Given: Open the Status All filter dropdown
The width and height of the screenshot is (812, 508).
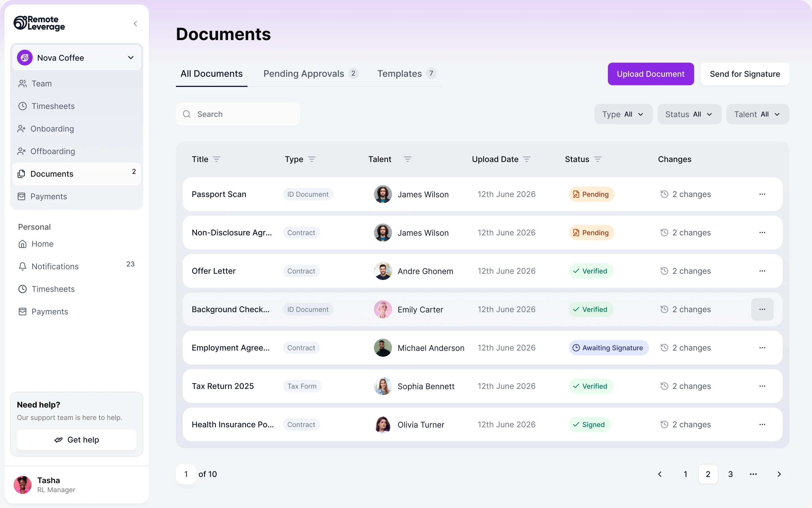Looking at the screenshot, I should pyautogui.click(x=689, y=114).
